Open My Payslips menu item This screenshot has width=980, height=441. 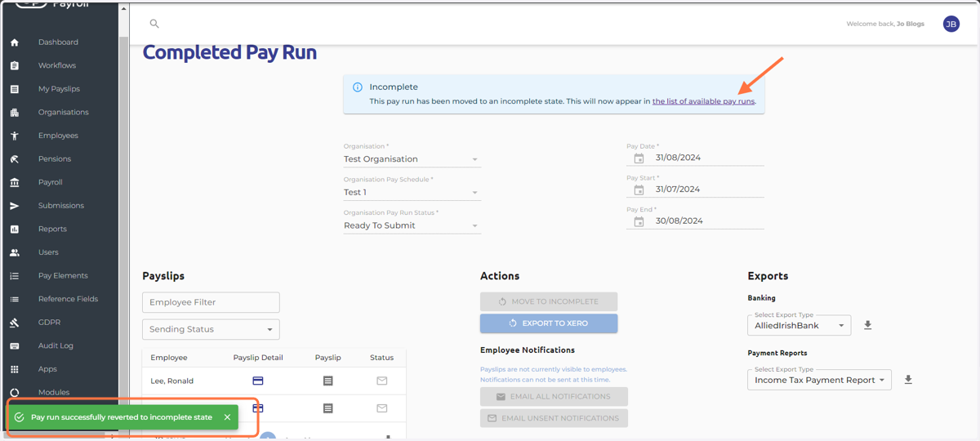pyautogui.click(x=59, y=89)
